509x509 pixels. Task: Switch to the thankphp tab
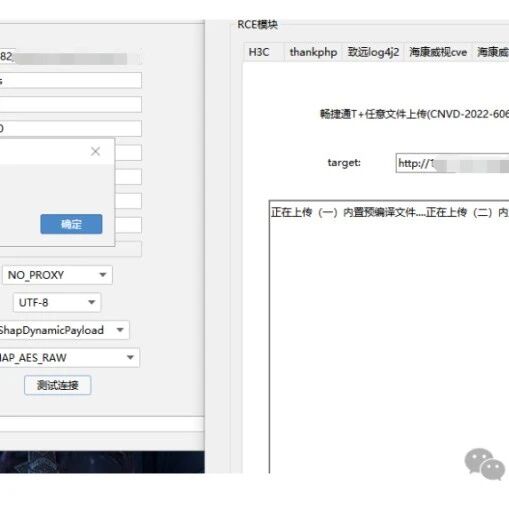coord(313,52)
